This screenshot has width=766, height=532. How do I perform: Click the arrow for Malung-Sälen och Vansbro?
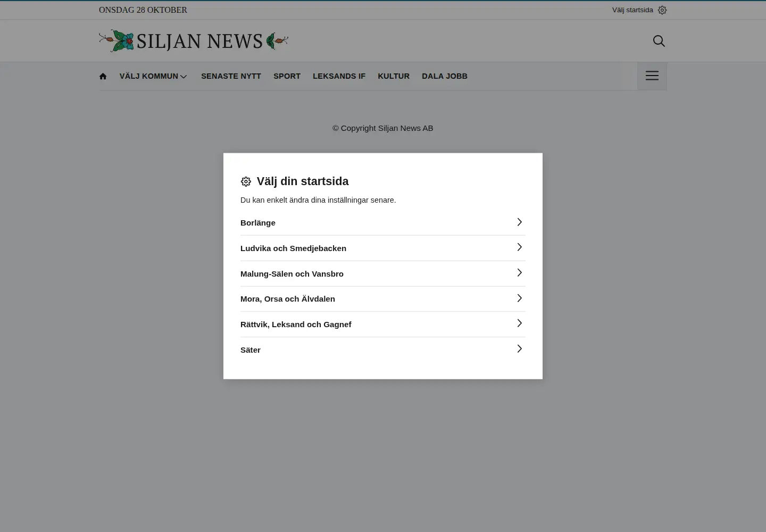520,272
